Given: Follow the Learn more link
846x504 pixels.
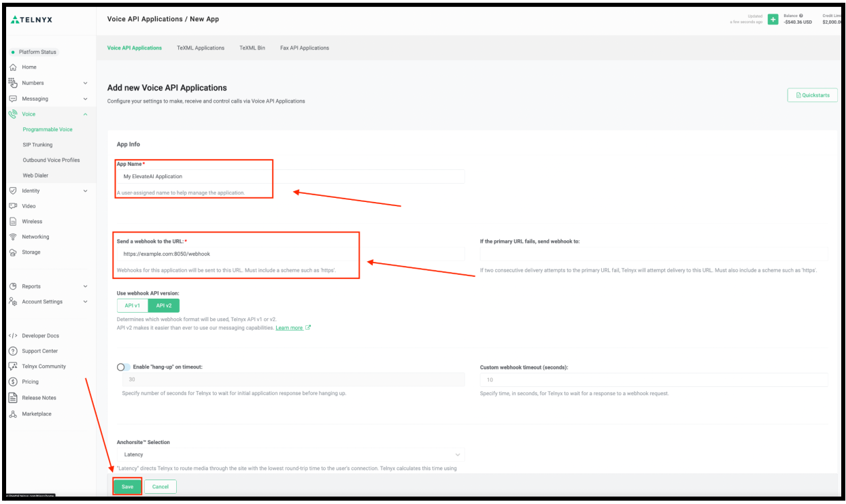Looking at the screenshot, I should [289, 328].
